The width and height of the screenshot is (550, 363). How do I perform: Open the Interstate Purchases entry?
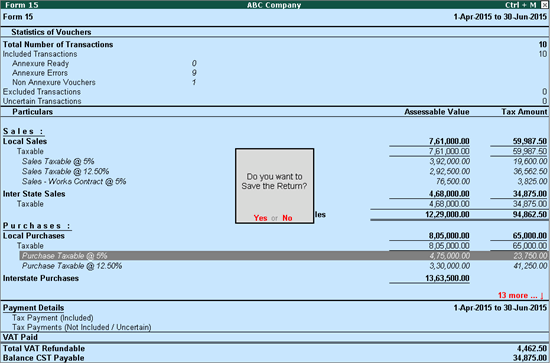tap(275, 278)
